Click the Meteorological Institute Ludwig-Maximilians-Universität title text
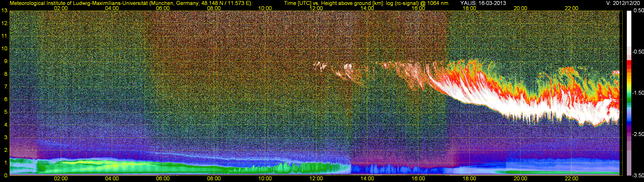The width and height of the screenshot is (644, 182). (131, 3)
